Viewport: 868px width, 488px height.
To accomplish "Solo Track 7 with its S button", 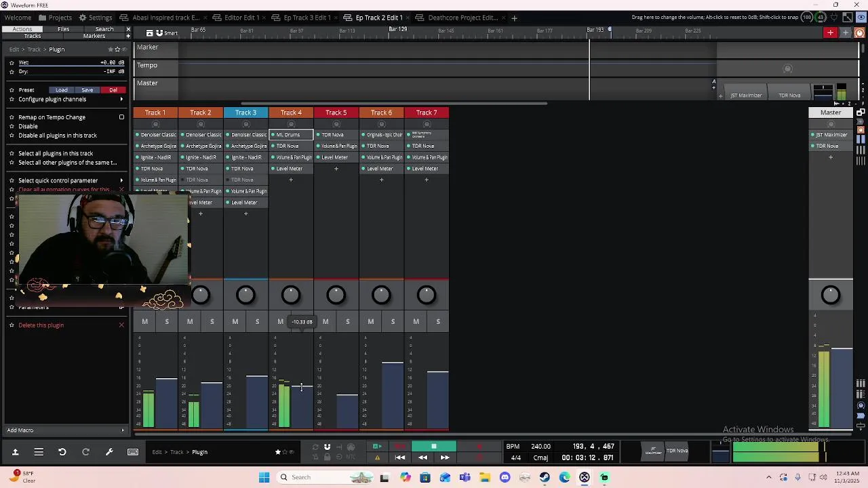I will pos(438,321).
